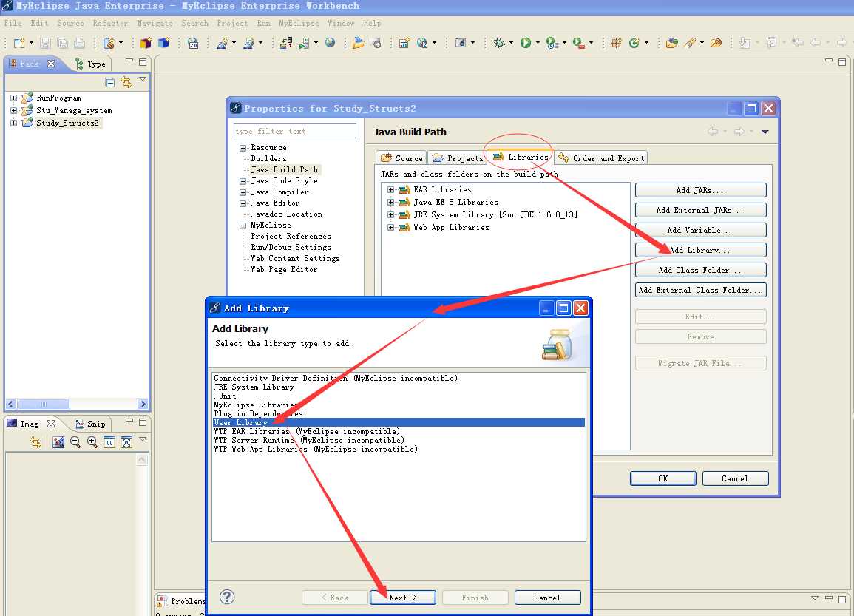This screenshot has width=854, height=616.
Task: Click Add External Class Folder... button
Action: pos(700,291)
